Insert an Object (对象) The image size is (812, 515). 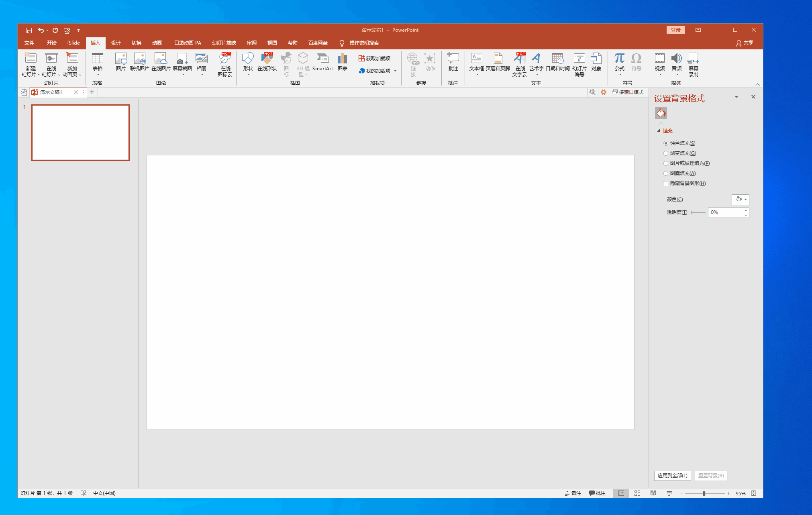click(596, 62)
